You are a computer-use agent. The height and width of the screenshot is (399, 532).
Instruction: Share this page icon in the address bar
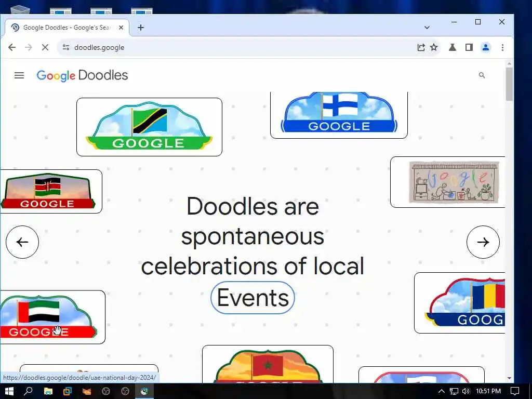[x=421, y=47]
